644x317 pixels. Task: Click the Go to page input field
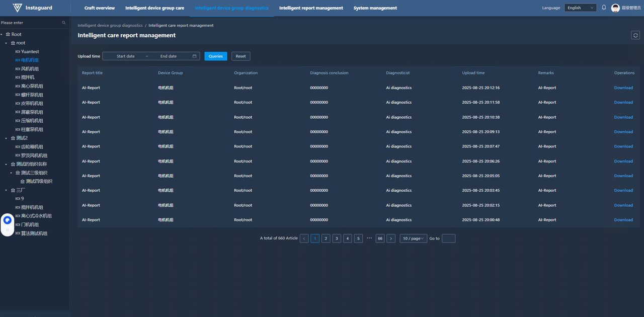(448, 239)
